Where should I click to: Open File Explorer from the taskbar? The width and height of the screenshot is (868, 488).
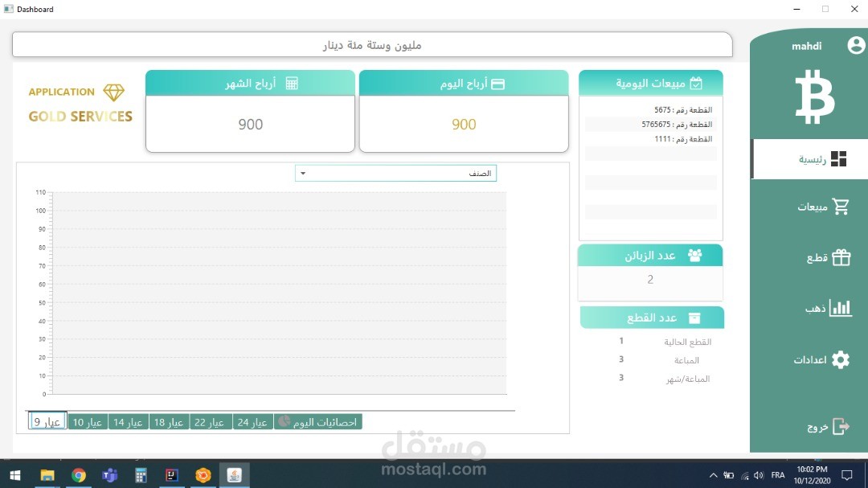coord(47,475)
